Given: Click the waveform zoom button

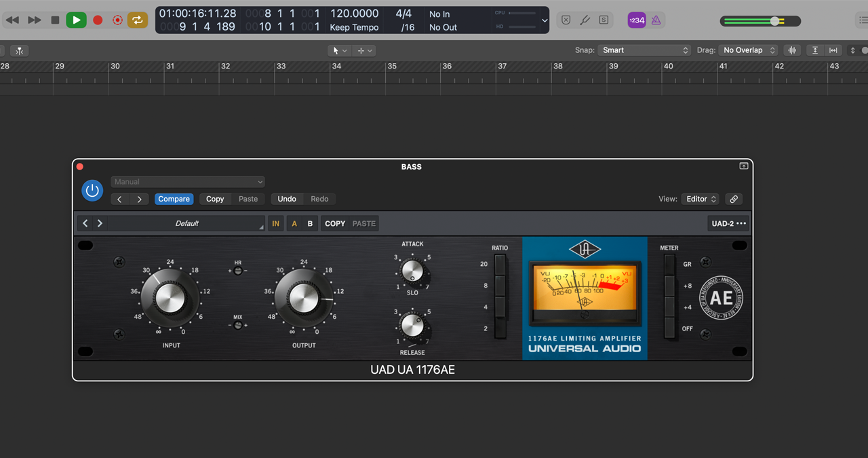Looking at the screenshot, I should tap(791, 50).
